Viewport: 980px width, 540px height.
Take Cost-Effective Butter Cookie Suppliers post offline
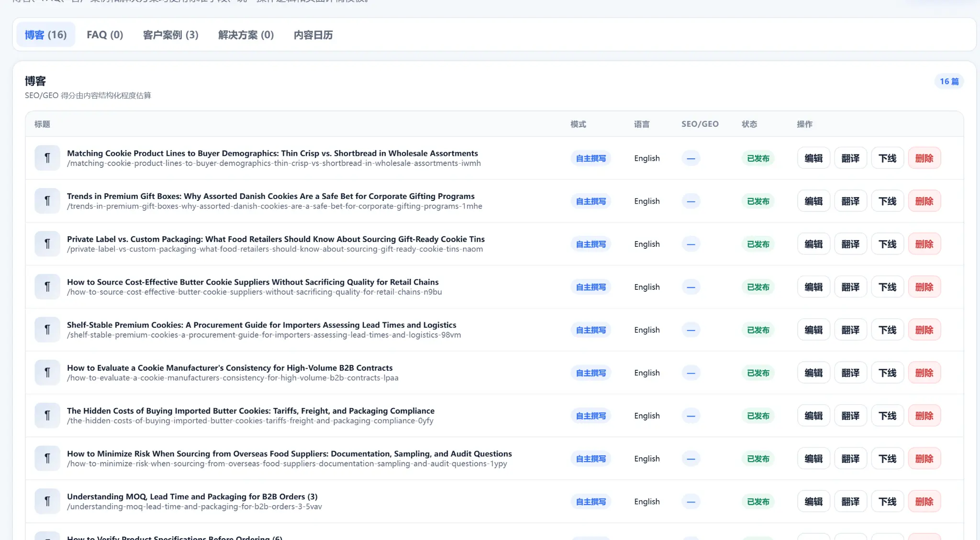pos(887,287)
